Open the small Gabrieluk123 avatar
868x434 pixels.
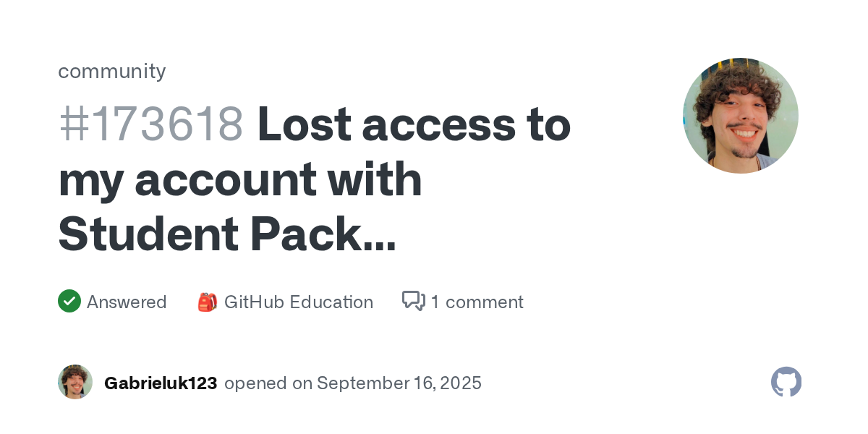(x=75, y=382)
